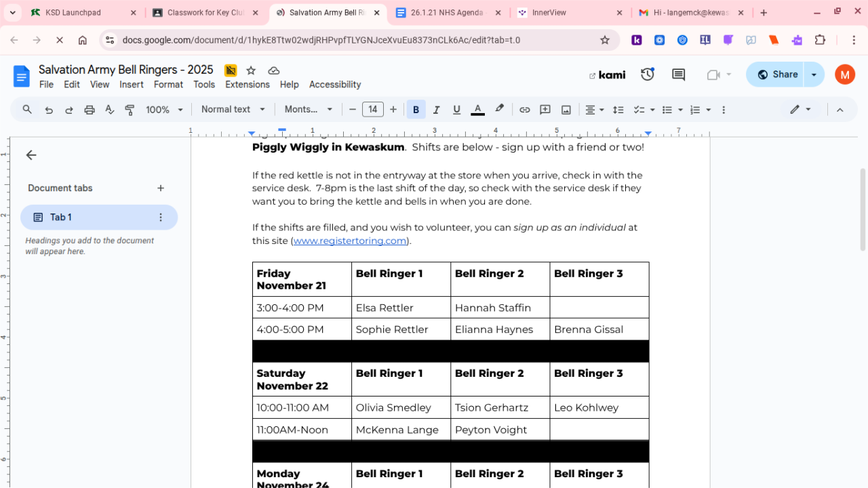Toggle bold formatting
This screenshot has width=868, height=488.
(416, 110)
